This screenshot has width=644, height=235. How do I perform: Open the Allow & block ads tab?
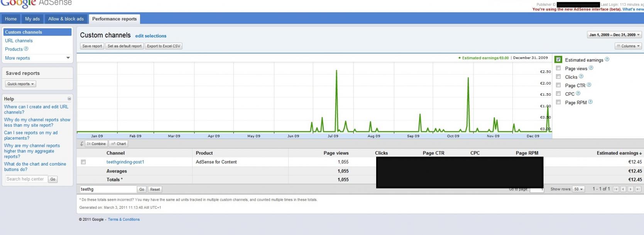click(66, 19)
